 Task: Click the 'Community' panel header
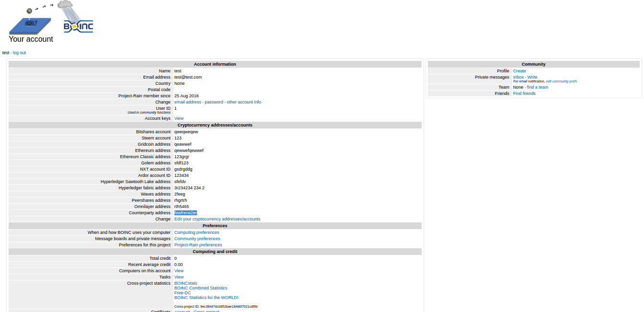[x=534, y=64]
